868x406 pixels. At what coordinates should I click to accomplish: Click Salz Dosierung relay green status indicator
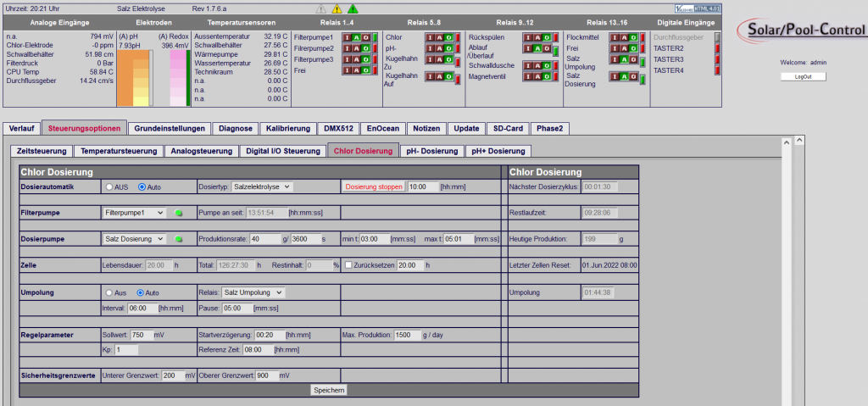pyautogui.click(x=643, y=80)
